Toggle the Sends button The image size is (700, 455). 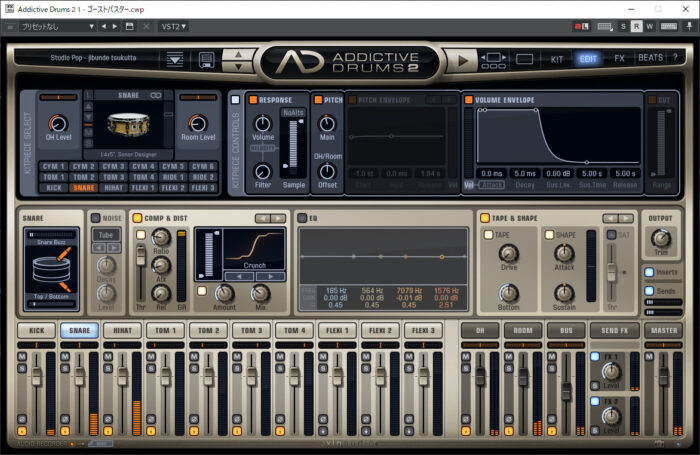coord(649,291)
